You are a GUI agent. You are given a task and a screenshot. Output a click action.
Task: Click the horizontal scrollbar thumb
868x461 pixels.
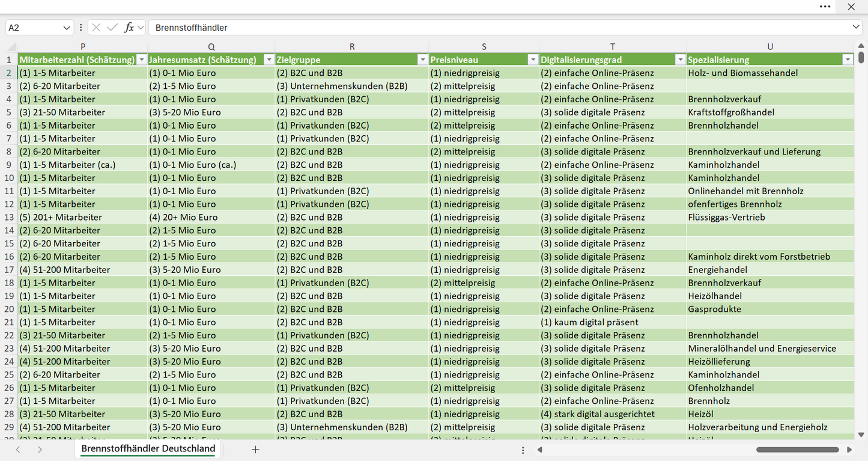point(797,450)
